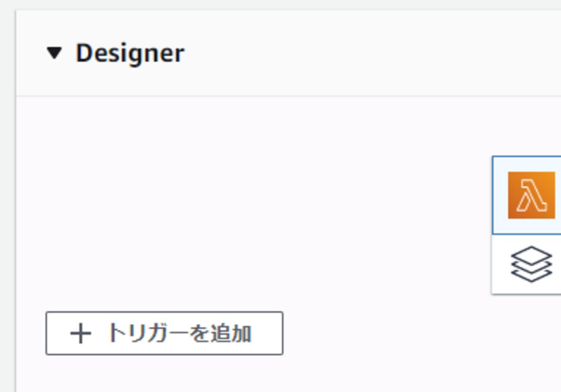The image size is (561, 392).
Task: Click the lambda symbol in the orange square
Action: pos(531,195)
